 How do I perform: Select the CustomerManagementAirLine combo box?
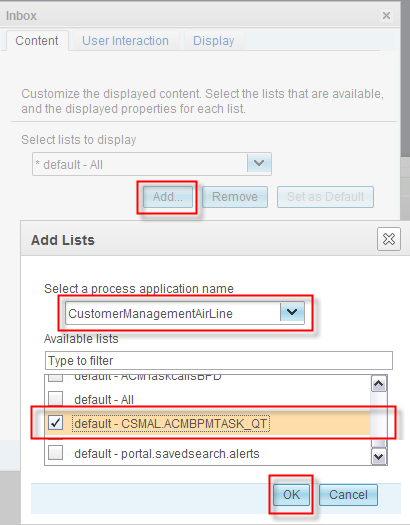click(x=185, y=313)
